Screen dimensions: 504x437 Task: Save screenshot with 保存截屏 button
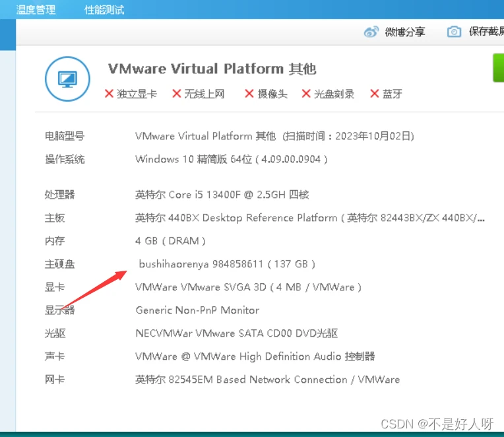coord(486,31)
